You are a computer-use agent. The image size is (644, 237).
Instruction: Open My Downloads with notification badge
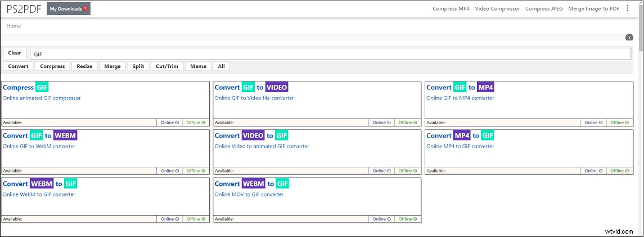[69, 9]
